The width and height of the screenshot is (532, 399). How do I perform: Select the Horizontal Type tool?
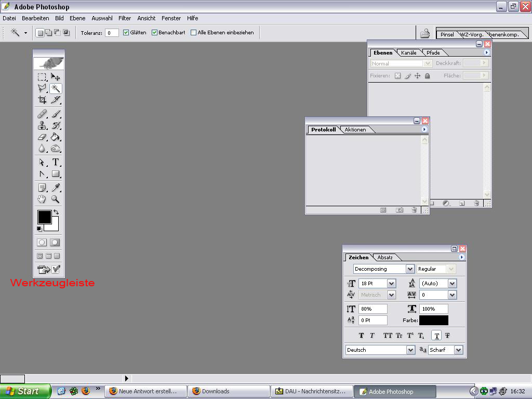coord(56,162)
